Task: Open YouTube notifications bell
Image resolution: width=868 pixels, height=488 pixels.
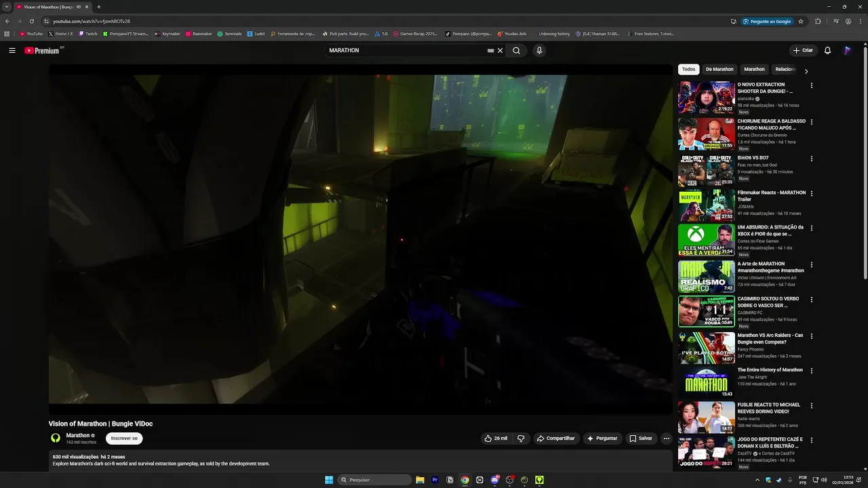Action: pos(827,50)
